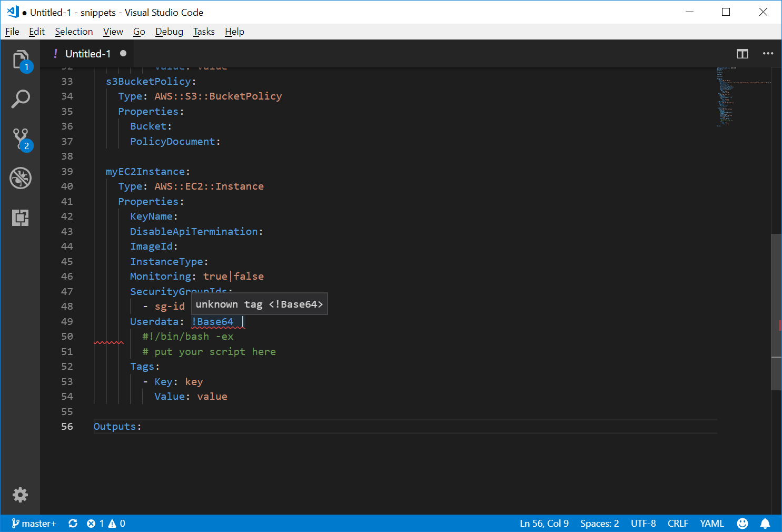Synchronize changes from the status bar
782x532 pixels.
click(73, 523)
